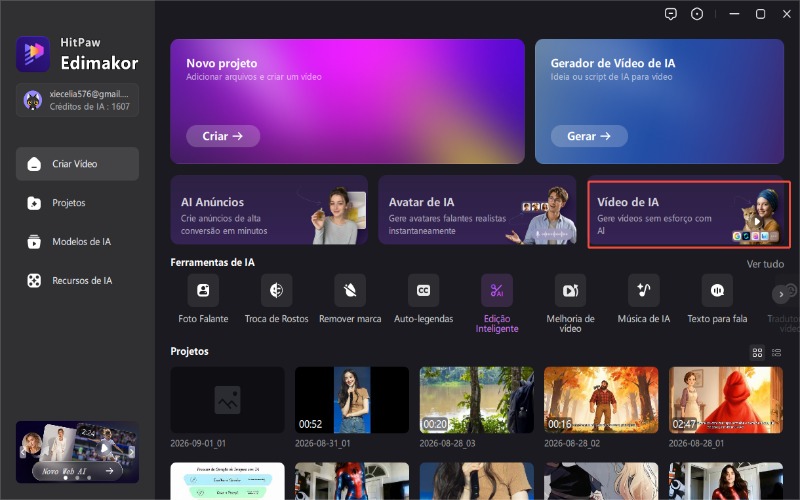Screen dimensions: 800x500
Task: Open project 2026-08-28_02 thumbnail
Action: click(601, 400)
